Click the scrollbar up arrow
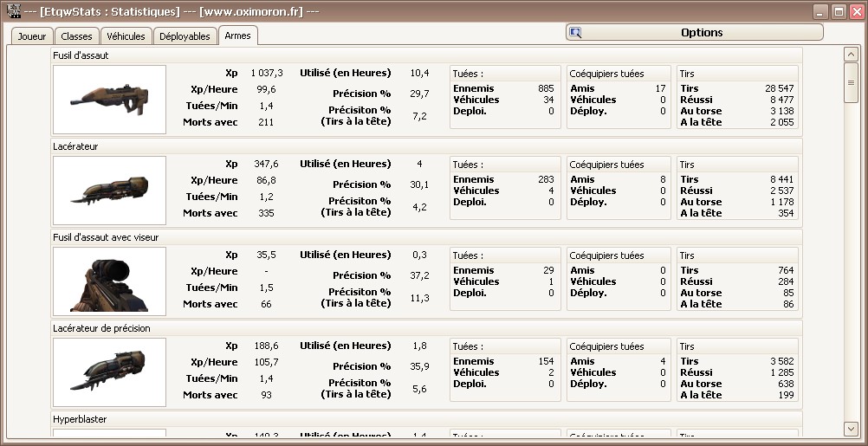868x446 pixels. tap(851, 55)
